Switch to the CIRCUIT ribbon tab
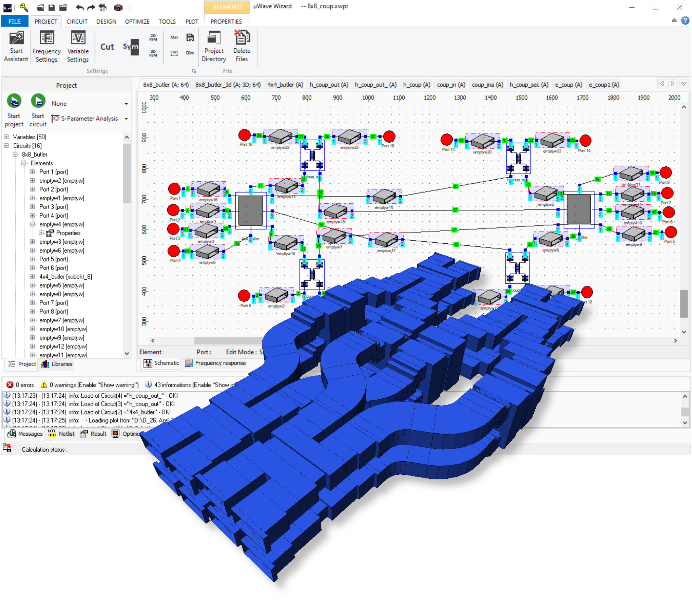This screenshot has height=616, width=692. (77, 21)
